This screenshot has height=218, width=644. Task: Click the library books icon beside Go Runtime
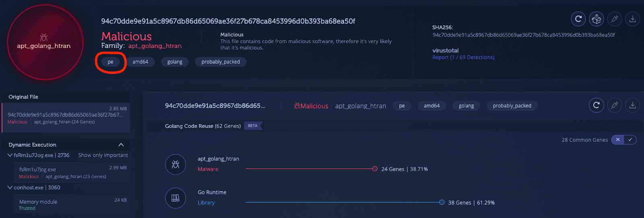175,198
